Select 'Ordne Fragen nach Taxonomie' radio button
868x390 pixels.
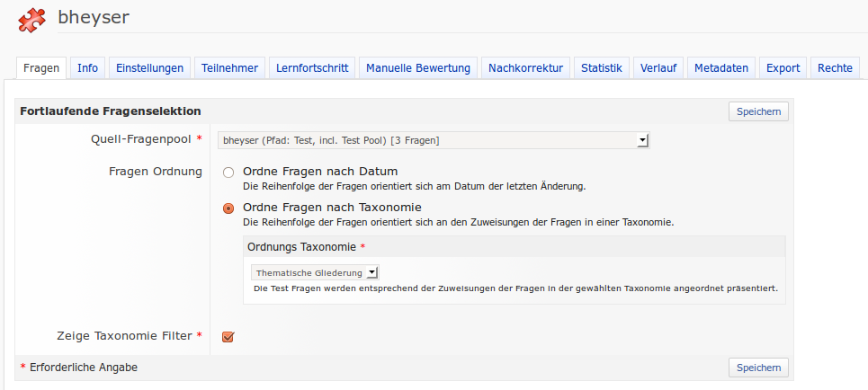[x=228, y=208]
